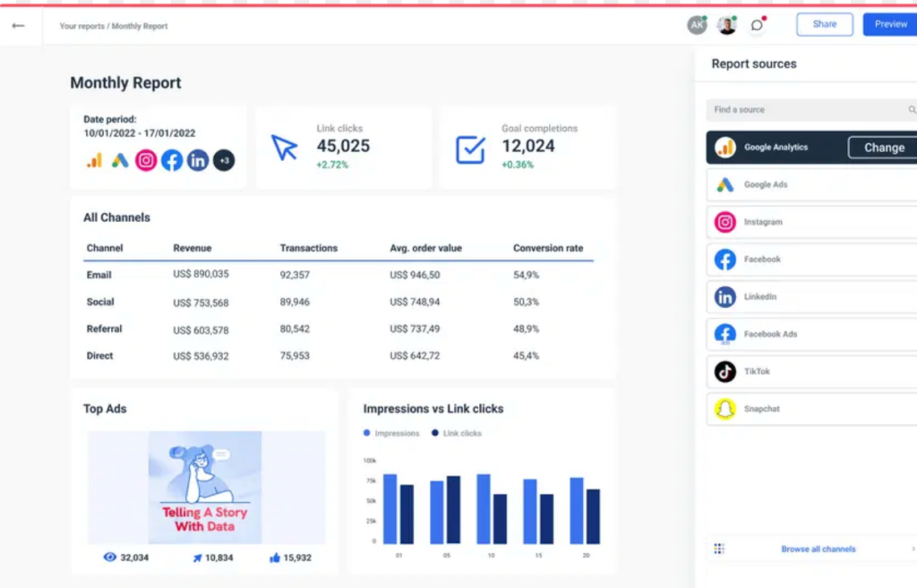This screenshot has height=588, width=917.
Task: Click the Facebook icon in date period card
Action: pyautogui.click(x=172, y=160)
